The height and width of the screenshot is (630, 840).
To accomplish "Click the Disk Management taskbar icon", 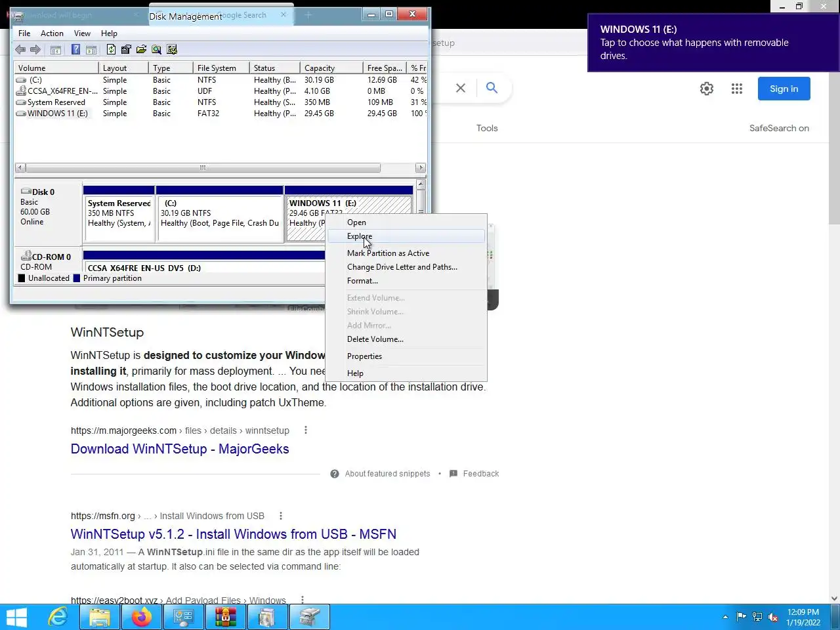I will point(310,617).
